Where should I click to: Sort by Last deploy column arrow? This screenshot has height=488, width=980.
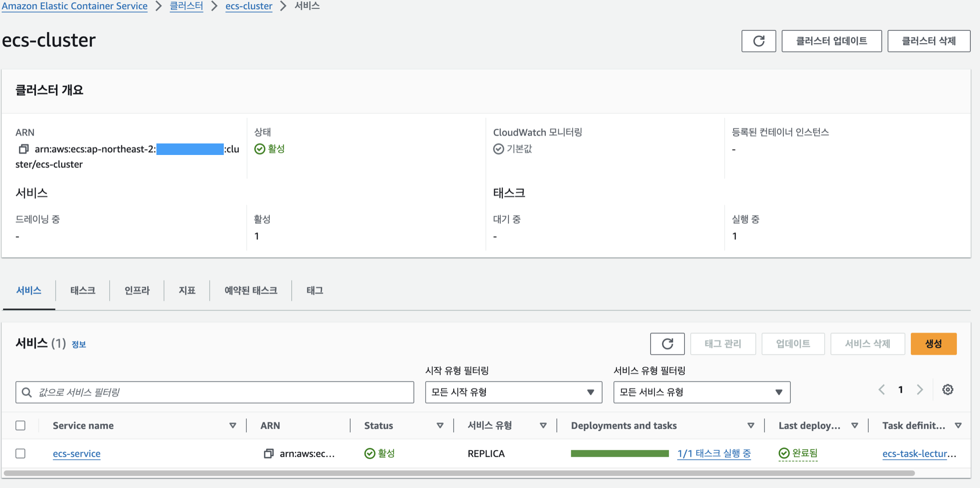[855, 425]
